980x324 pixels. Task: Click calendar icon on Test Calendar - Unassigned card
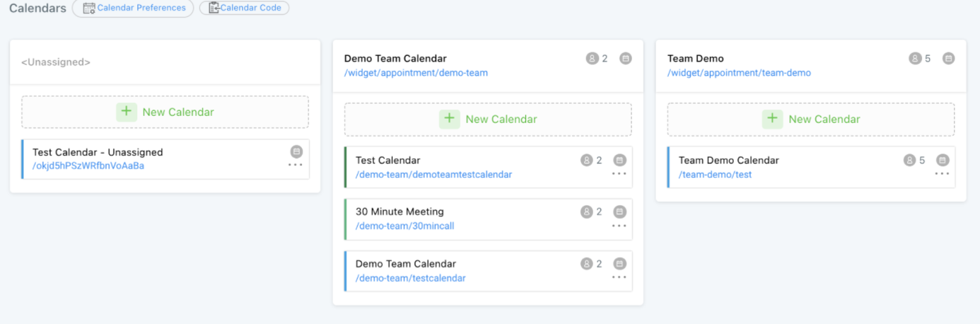[297, 151]
